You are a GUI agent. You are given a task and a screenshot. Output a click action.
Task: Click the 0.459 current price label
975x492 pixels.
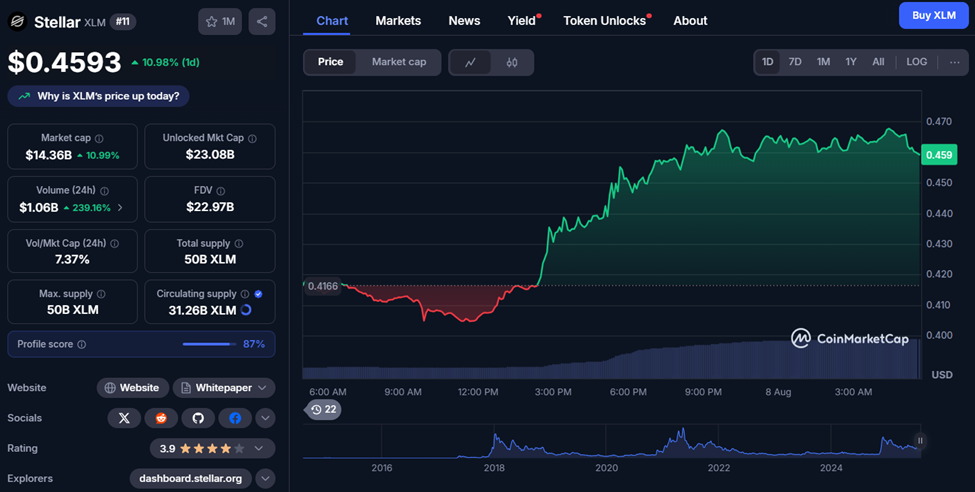pyautogui.click(x=939, y=155)
